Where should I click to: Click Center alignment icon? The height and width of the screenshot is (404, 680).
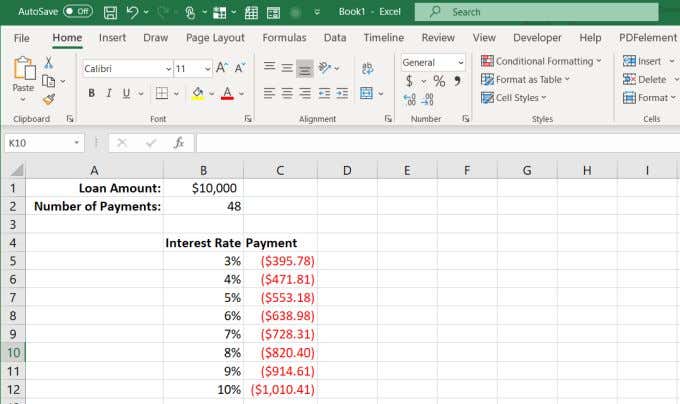[x=287, y=93]
